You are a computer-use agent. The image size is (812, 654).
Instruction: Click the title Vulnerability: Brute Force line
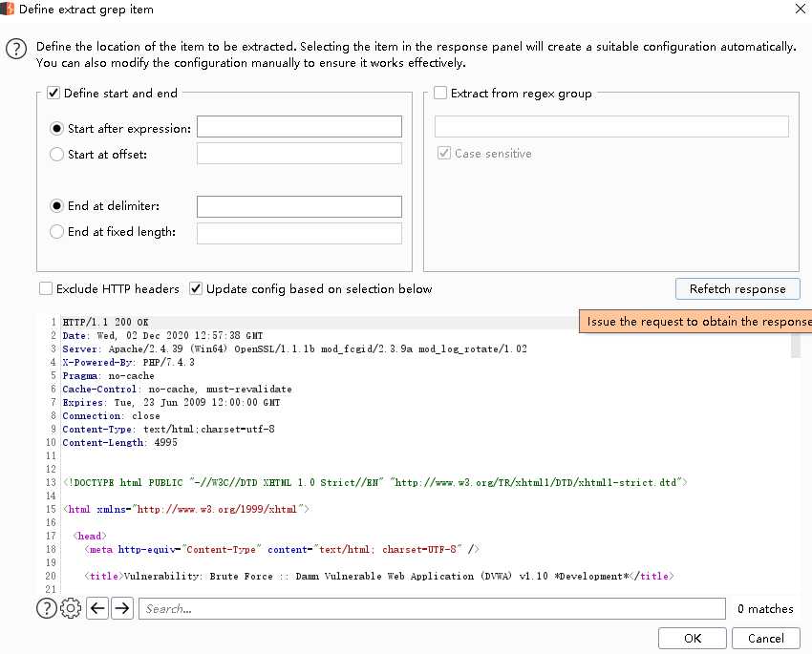(379, 576)
